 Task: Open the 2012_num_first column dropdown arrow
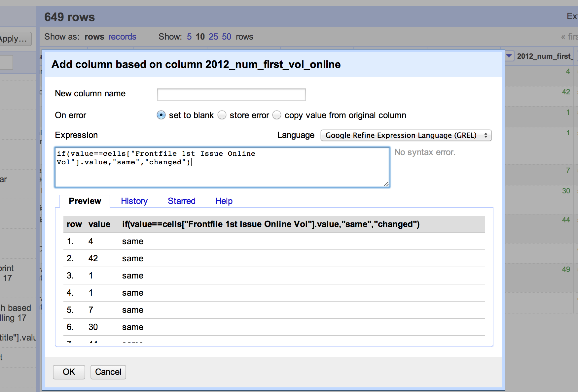click(x=509, y=56)
